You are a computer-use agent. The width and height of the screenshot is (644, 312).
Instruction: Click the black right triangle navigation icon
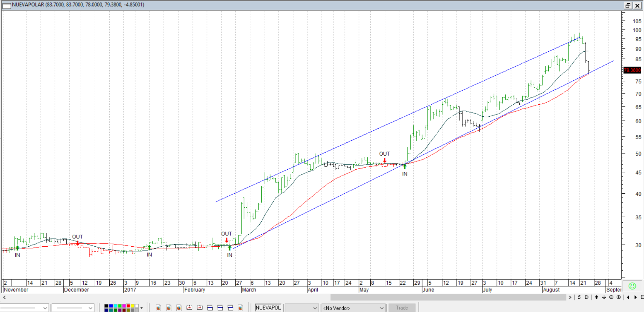(635, 297)
